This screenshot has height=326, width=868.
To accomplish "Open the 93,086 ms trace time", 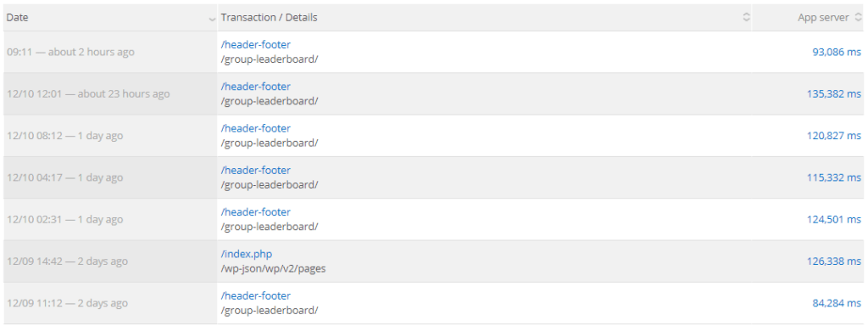I will coord(837,52).
